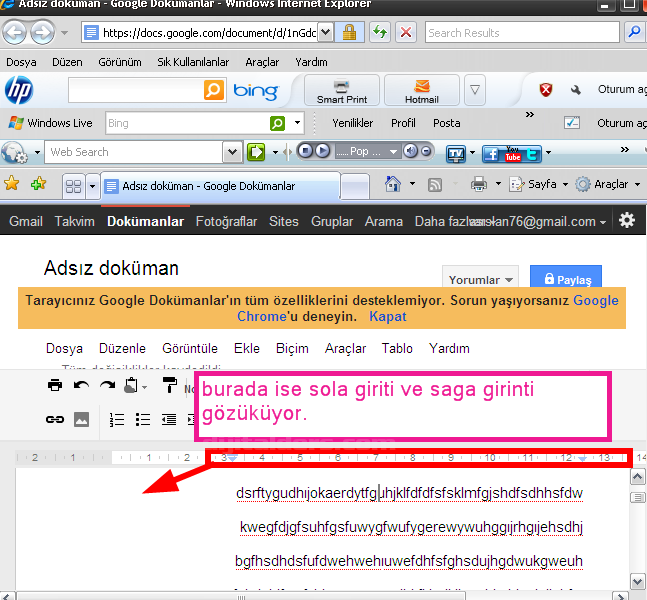647x600 pixels.
Task: Click the TV icon in the toolbar
Action: click(456, 154)
